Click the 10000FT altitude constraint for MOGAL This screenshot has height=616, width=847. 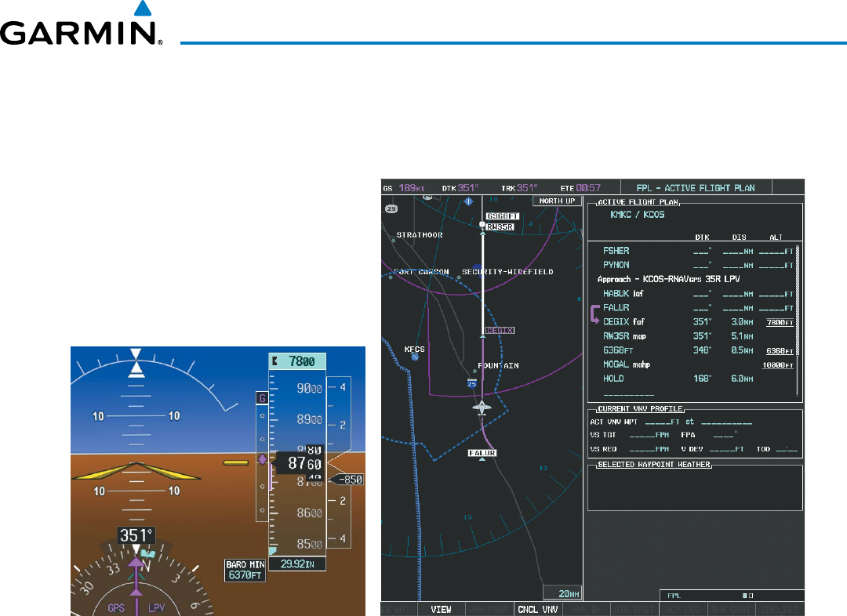click(778, 365)
